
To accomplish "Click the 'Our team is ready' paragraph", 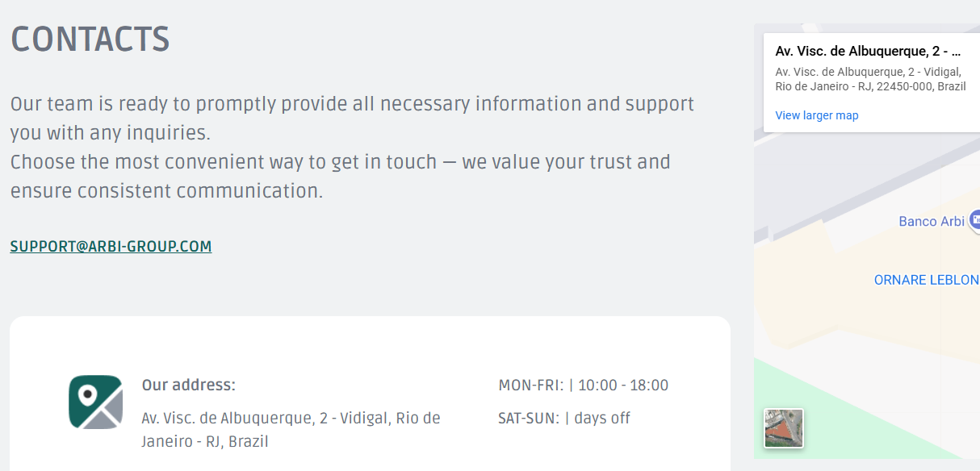I will 352,118.
